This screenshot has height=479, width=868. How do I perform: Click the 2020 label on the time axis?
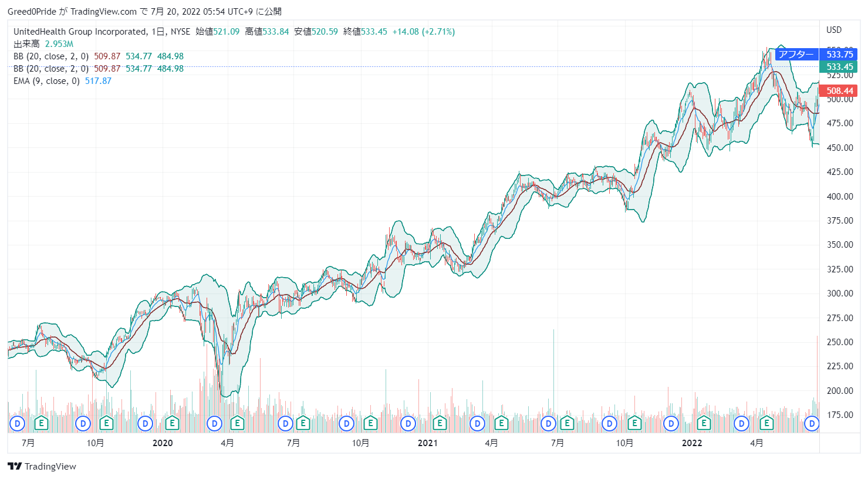pos(163,443)
